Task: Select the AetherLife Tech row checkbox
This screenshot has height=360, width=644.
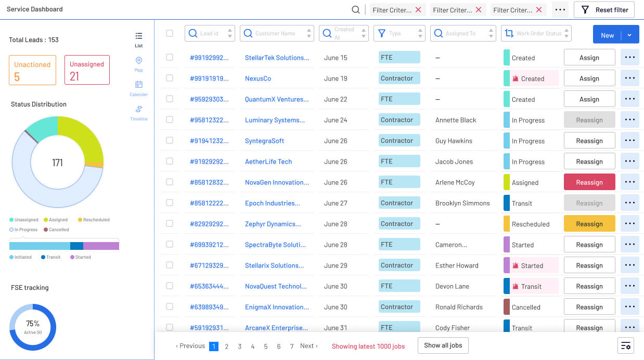Action: click(170, 161)
